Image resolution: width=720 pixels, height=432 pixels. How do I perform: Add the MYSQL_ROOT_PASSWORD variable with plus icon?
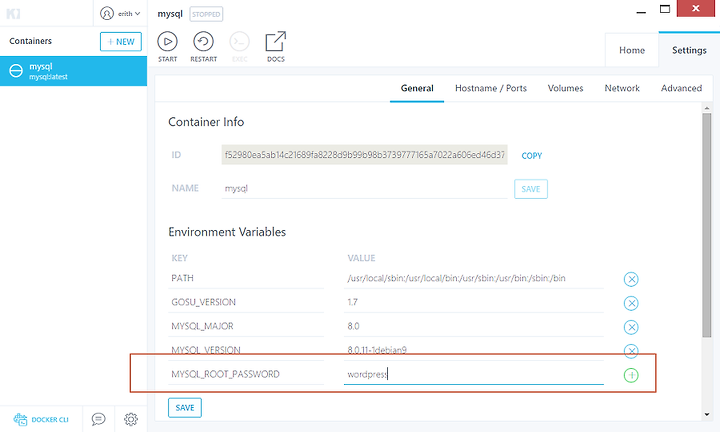pos(631,375)
